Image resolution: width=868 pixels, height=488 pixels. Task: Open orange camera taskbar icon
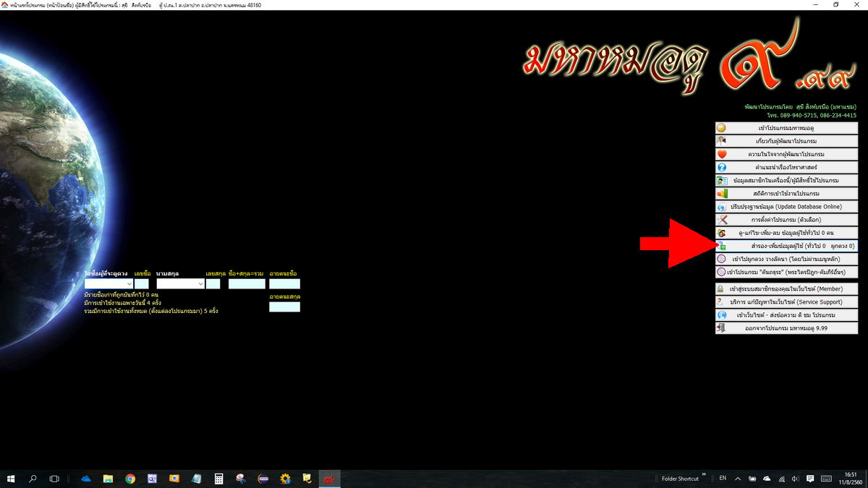coord(174,479)
